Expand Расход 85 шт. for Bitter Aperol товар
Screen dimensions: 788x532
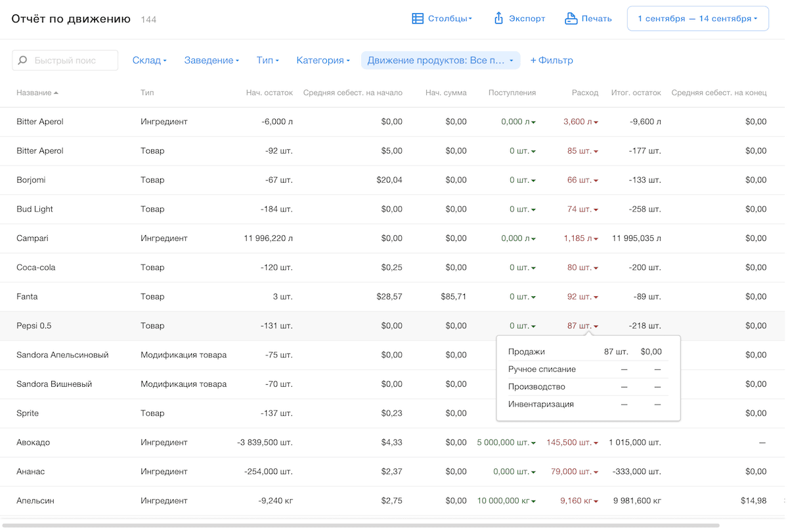(x=583, y=151)
